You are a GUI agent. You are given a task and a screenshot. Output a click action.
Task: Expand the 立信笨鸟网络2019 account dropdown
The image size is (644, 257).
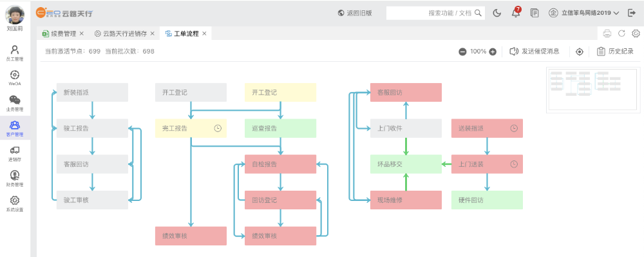point(584,13)
